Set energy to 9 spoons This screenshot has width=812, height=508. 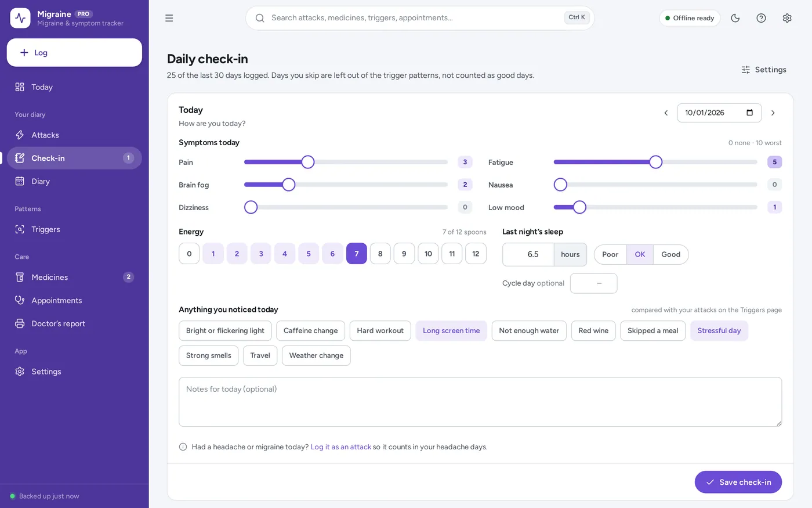(x=404, y=254)
